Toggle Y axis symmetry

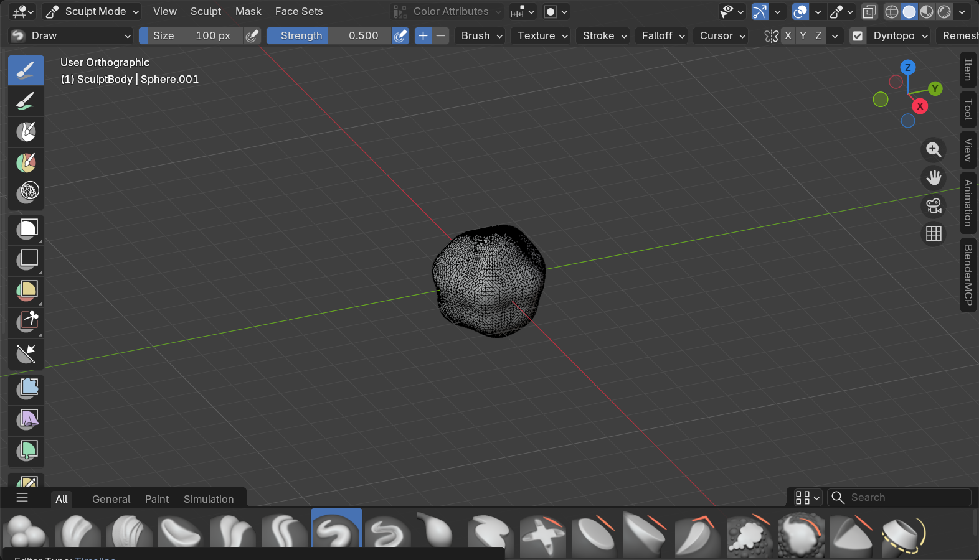[803, 36]
